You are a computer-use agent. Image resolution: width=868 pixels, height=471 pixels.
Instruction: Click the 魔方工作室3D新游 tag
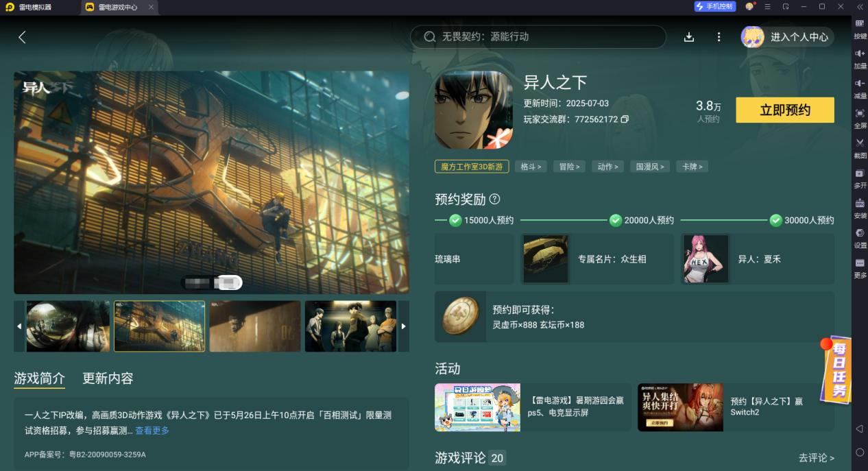click(x=472, y=167)
